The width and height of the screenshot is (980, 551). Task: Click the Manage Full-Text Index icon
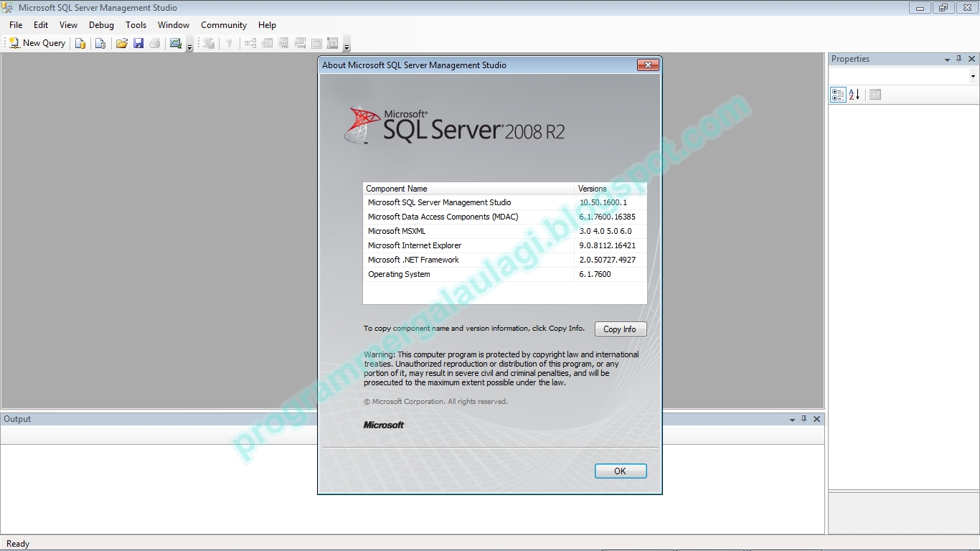(283, 43)
